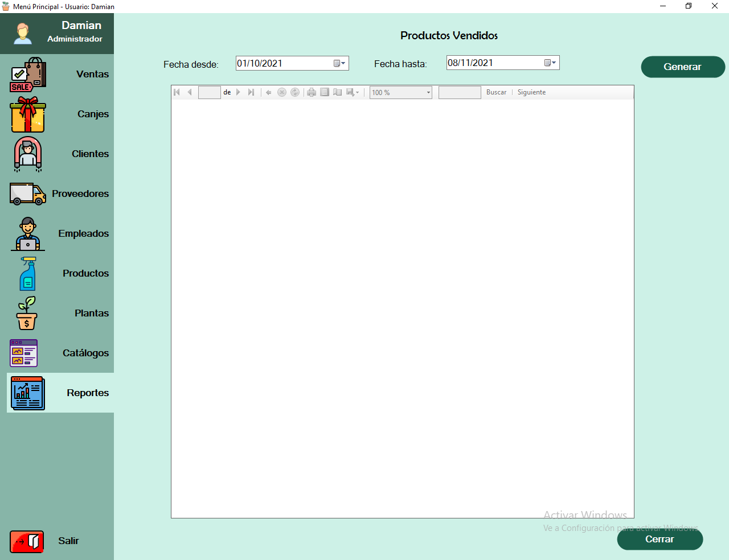The width and height of the screenshot is (729, 560).
Task: Click Buscar in the report toolbar
Action: (496, 92)
